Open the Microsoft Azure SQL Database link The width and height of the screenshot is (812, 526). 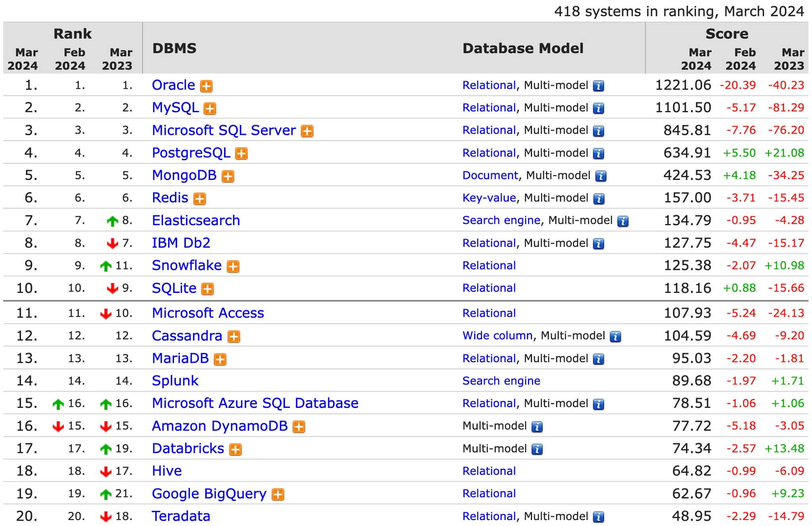(255, 403)
